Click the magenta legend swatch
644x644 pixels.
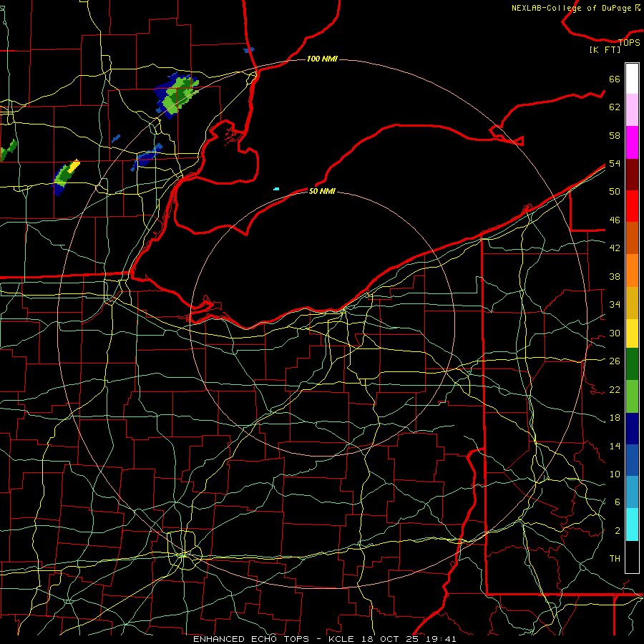point(632,142)
